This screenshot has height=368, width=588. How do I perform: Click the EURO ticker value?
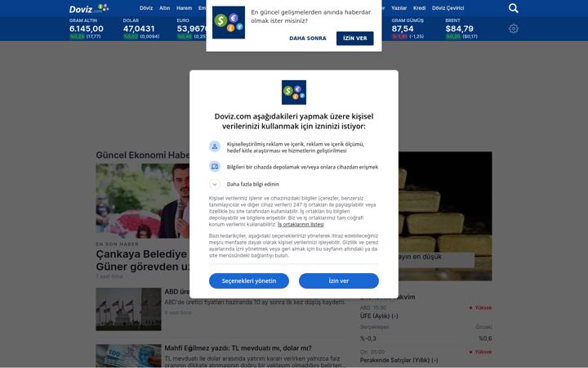[191, 29]
